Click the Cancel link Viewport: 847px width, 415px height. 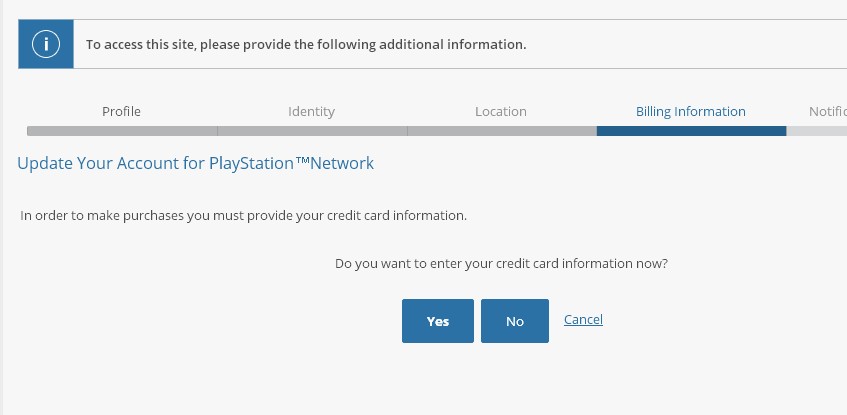[583, 320]
